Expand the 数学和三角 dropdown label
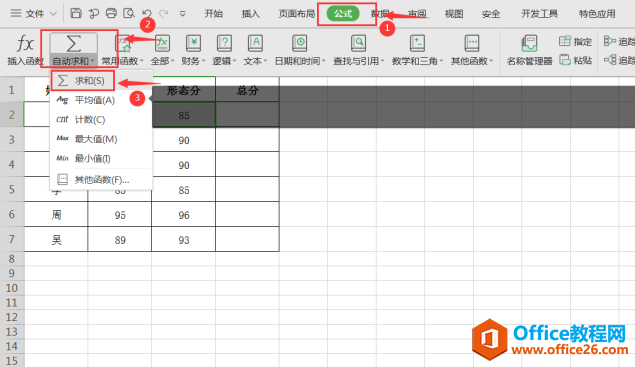 [x=417, y=61]
